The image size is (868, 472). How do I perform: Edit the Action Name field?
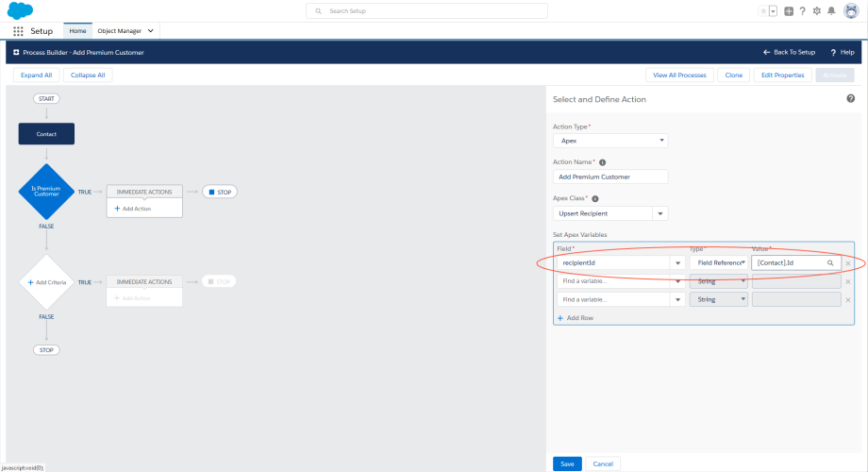610,177
